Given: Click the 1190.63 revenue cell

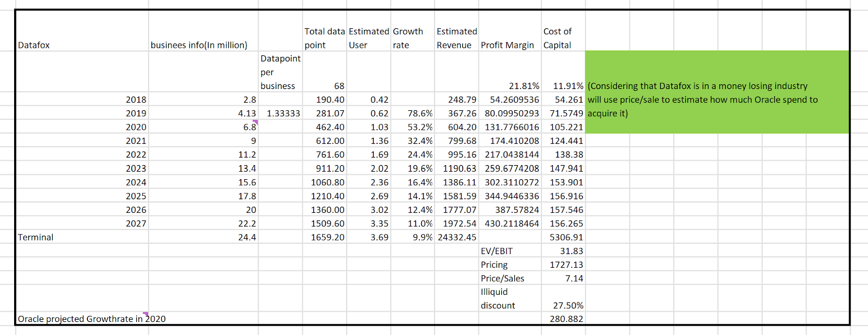Looking at the screenshot, I should coord(457,168).
